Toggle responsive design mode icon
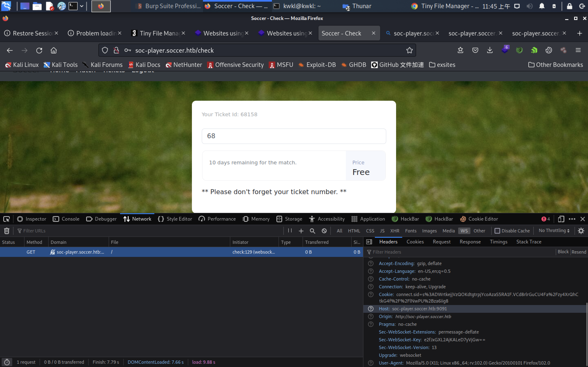The image size is (588, 367). point(561,219)
